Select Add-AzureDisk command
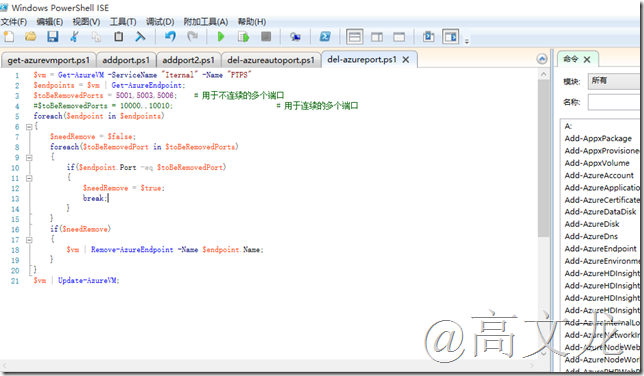644x376 pixels. [x=592, y=224]
